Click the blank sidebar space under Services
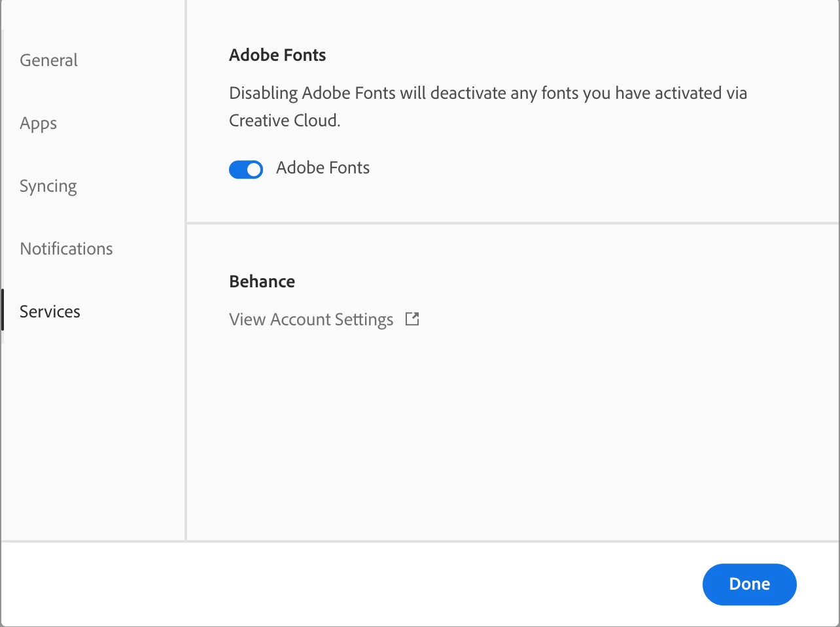 [x=93, y=439]
